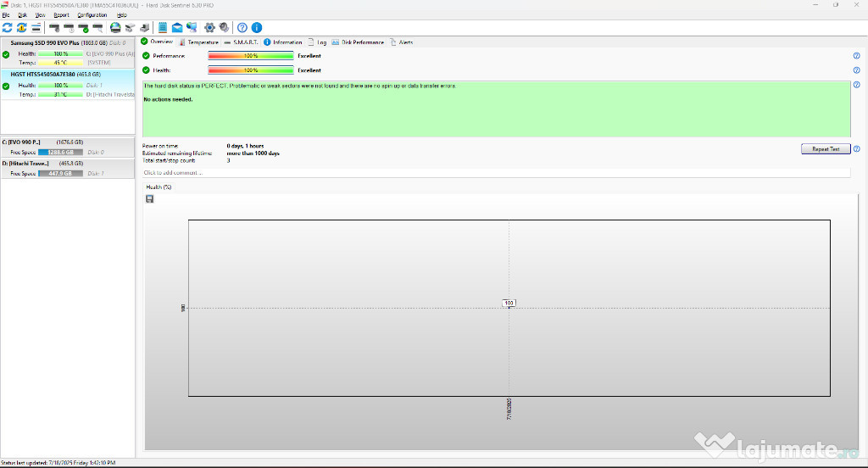Switch to the Information tab
This screenshot has height=468, width=868.
[x=283, y=42]
